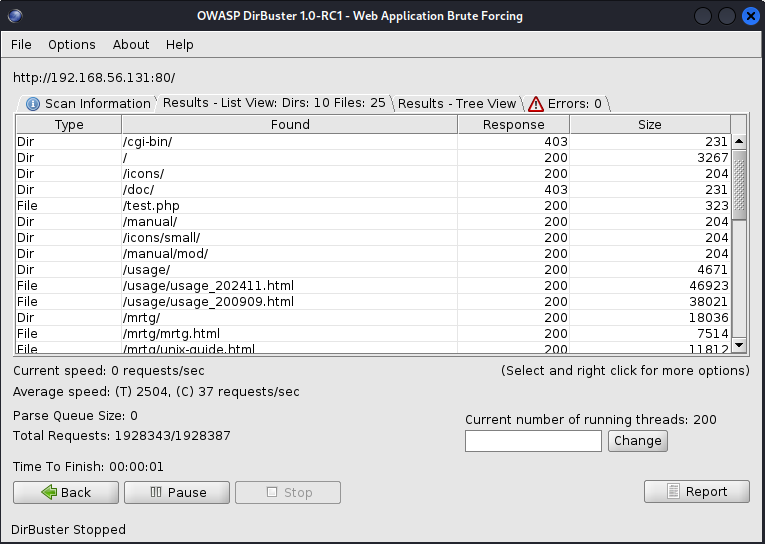Viewport: 765px width, 544px height.
Task: Click the size value 46923
Action: [708, 285]
